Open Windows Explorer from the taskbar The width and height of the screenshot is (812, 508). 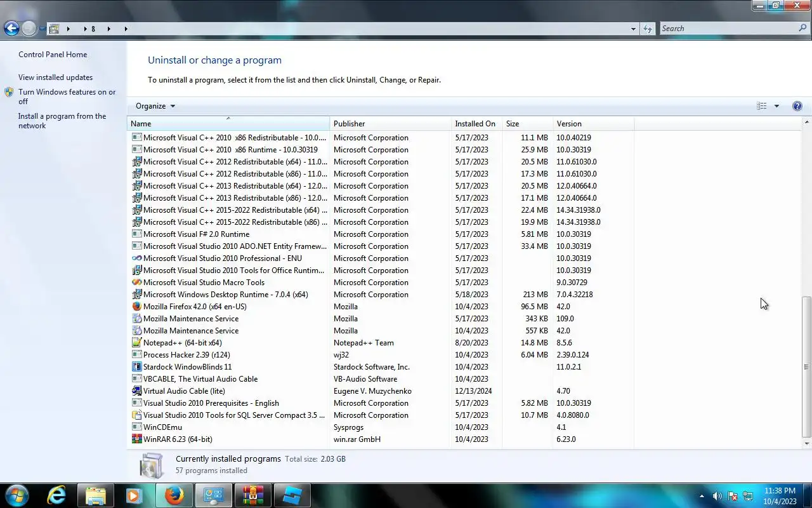tap(95, 495)
